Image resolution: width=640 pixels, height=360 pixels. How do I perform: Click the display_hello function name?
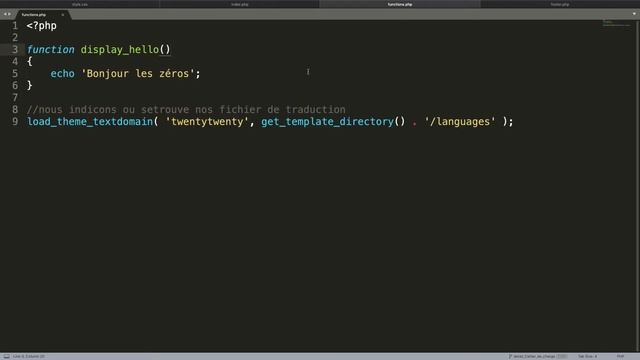click(120, 50)
